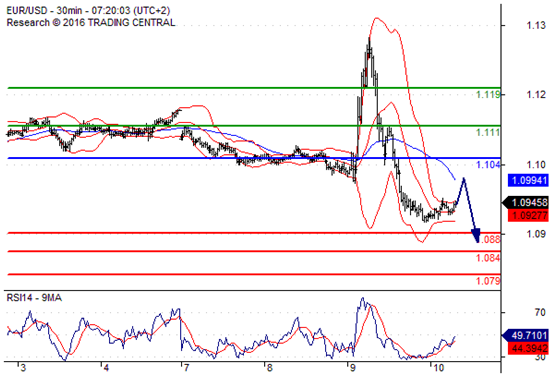This screenshot has width=557, height=377.
Task: Click the red 1.09277 price tag
Action: pyautogui.click(x=528, y=215)
